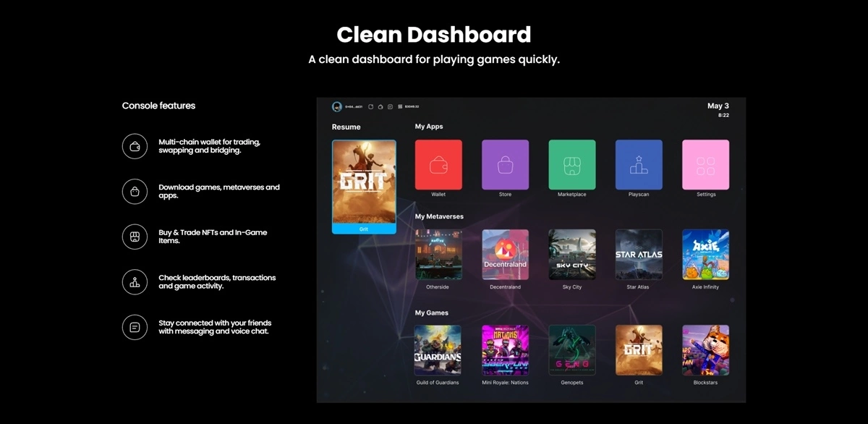868x424 pixels.
Task: Launch the Blockstars game
Action: click(705, 350)
